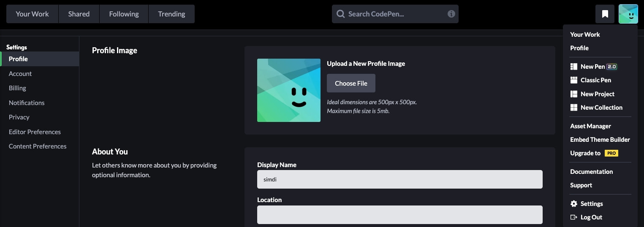
Task: Open the Trending tab
Action: pyautogui.click(x=171, y=14)
